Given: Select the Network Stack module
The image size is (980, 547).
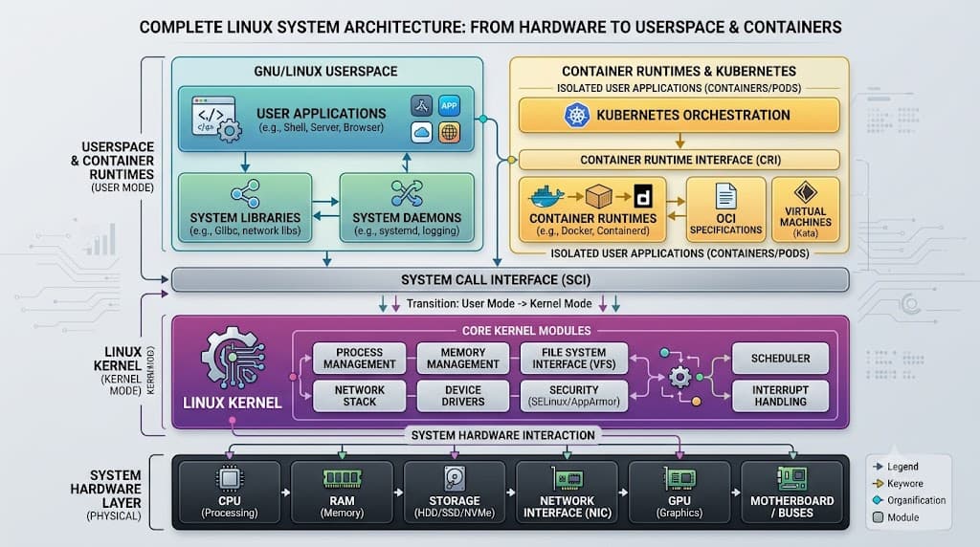Looking at the screenshot, I should [360, 396].
